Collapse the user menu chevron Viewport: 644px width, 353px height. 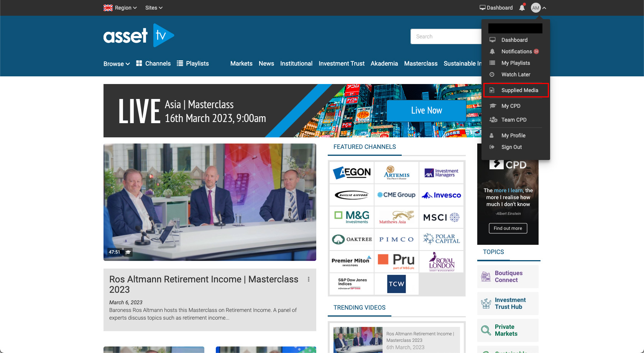point(544,8)
